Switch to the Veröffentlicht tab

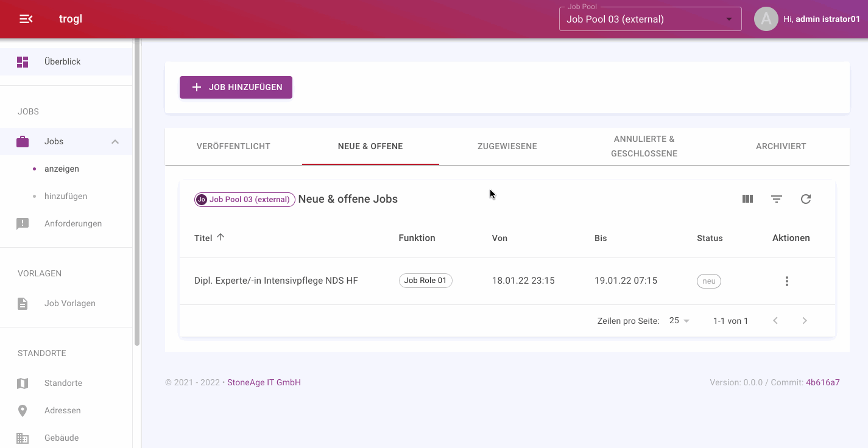point(233,146)
